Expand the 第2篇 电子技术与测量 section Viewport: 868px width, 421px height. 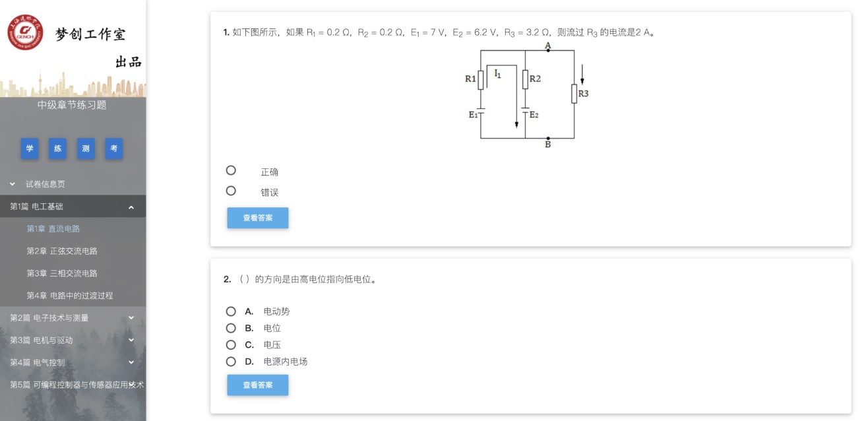131,317
